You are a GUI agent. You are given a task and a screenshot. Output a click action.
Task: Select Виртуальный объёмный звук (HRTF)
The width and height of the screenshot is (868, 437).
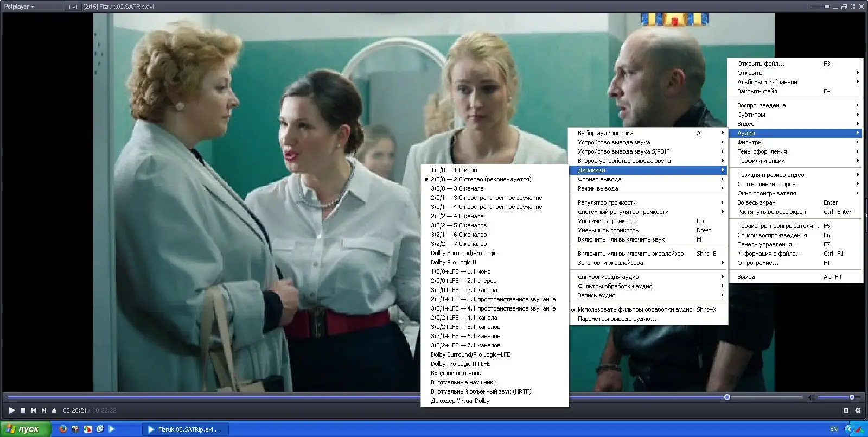(495, 391)
